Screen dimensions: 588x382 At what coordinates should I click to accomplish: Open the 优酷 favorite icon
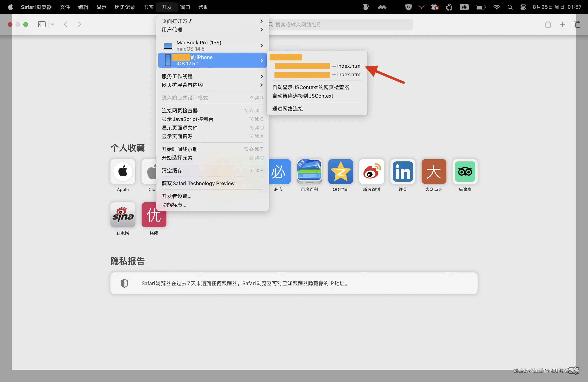[153, 215]
